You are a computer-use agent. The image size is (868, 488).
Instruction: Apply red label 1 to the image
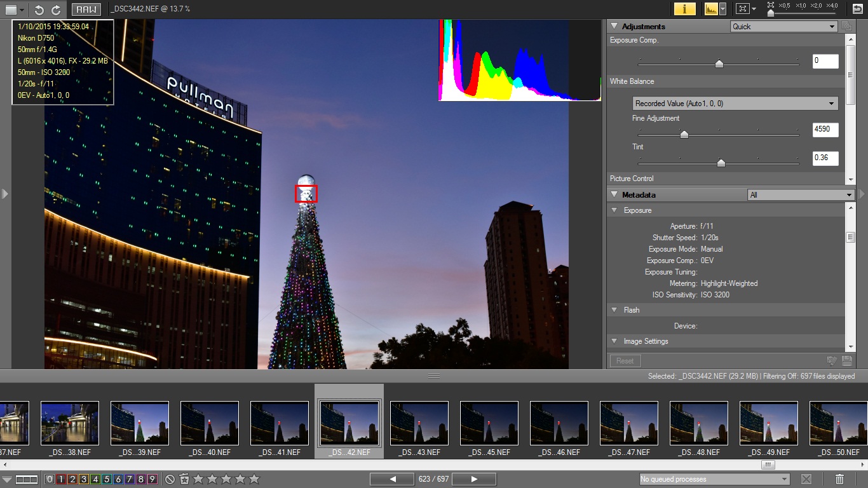61,479
